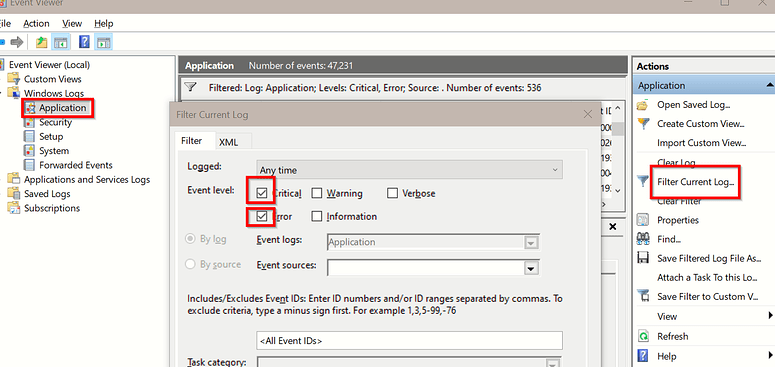This screenshot has width=775, height=367.
Task: Select Application under Windows Logs
Action: 63,108
